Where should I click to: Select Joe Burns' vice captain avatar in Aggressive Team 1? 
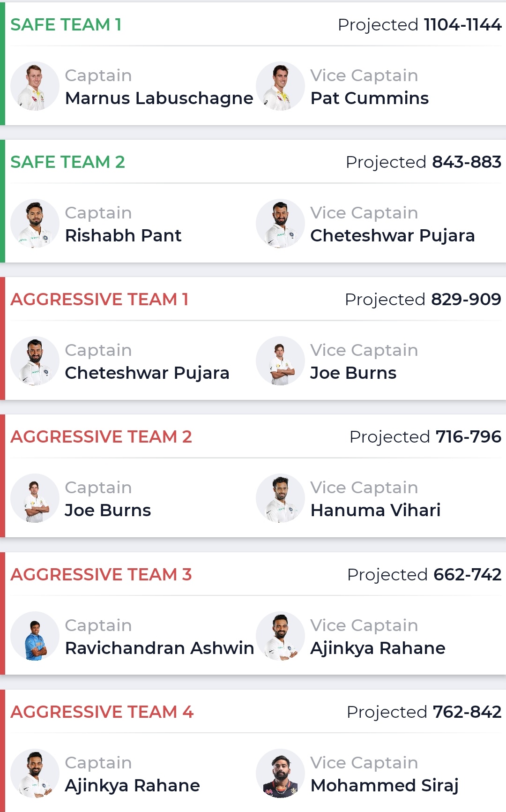point(280,361)
